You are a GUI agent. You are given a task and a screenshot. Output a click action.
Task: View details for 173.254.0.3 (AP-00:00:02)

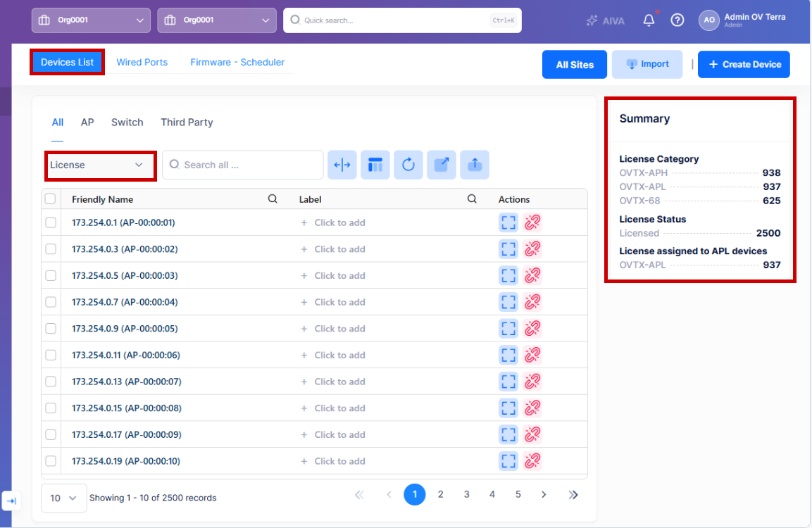tap(508, 249)
